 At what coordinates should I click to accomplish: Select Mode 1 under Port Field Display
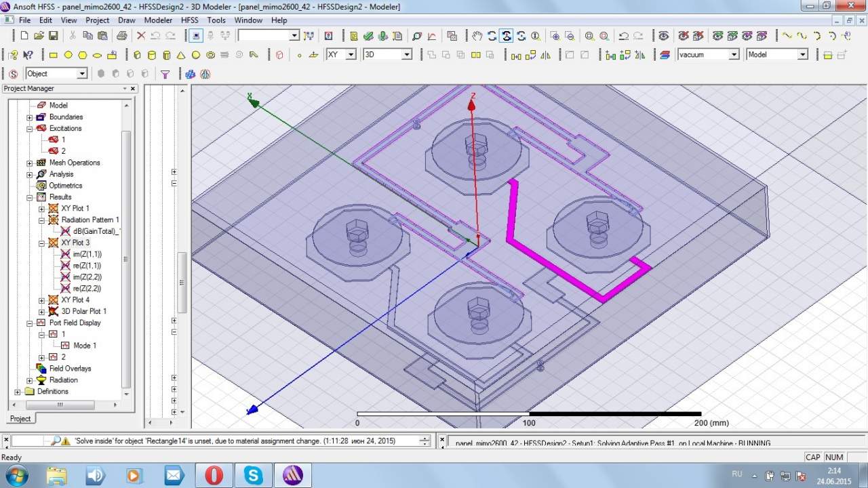point(85,346)
